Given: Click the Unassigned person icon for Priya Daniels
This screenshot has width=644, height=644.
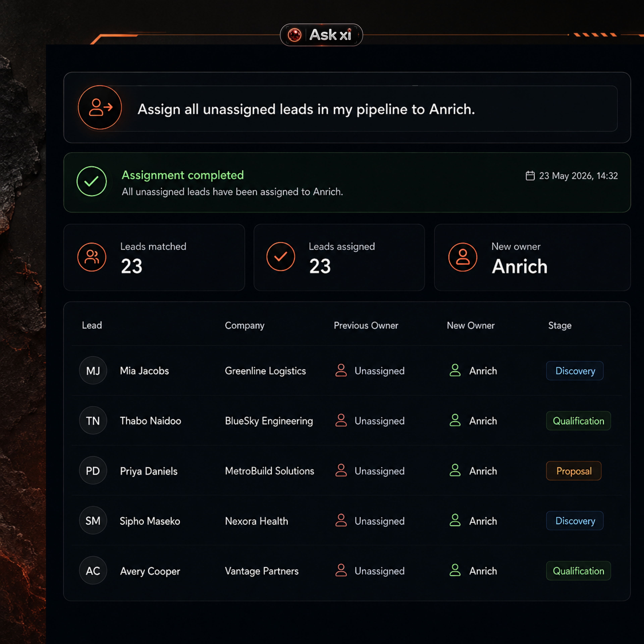Looking at the screenshot, I should click(x=341, y=470).
